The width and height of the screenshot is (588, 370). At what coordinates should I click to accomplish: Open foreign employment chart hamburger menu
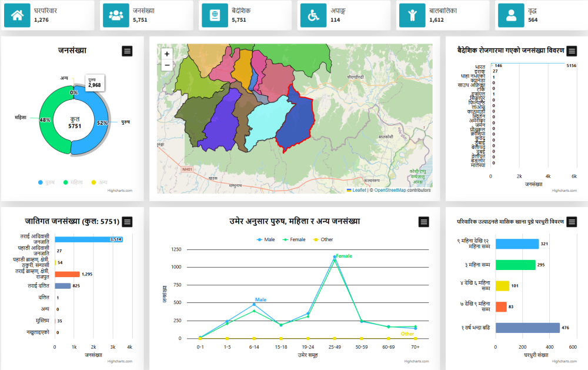pos(571,51)
